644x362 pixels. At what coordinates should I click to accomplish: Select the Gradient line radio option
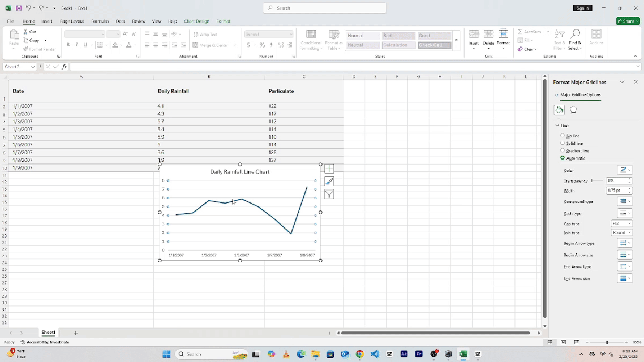(563, 150)
